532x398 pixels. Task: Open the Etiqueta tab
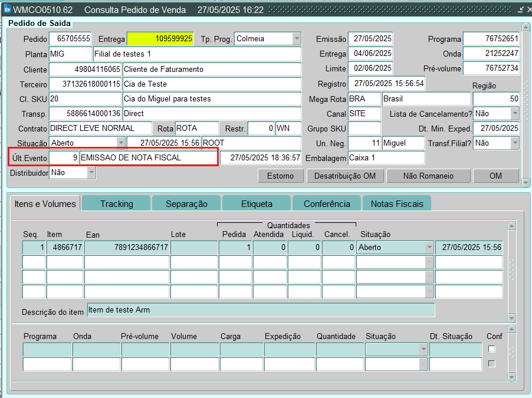tap(257, 203)
